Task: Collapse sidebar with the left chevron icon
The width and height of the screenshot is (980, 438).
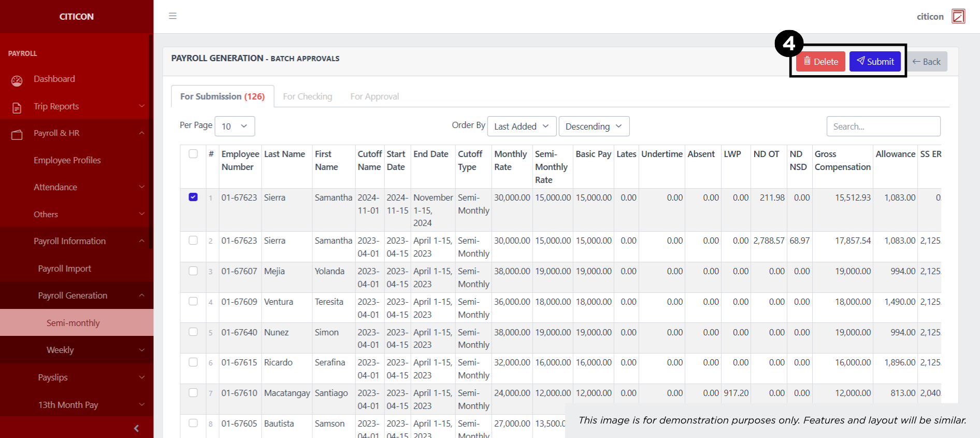Action: pyautogui.click(x=136, y=428)
